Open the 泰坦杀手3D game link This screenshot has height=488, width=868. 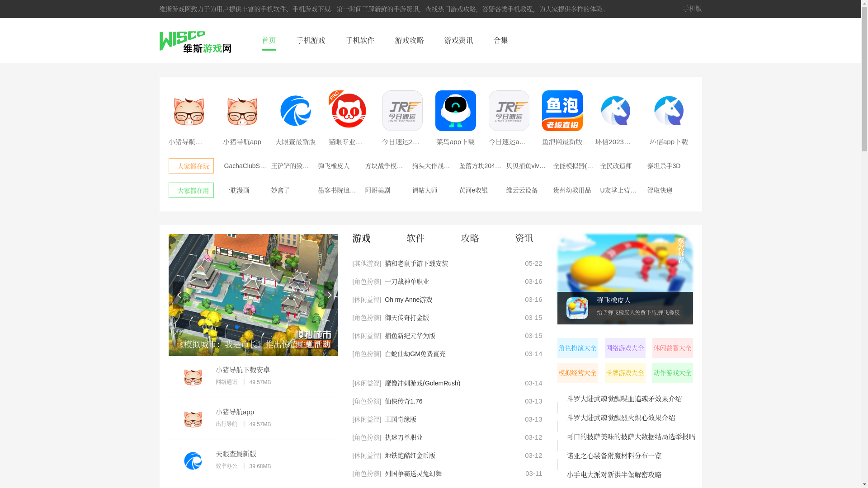coord(664,166)
